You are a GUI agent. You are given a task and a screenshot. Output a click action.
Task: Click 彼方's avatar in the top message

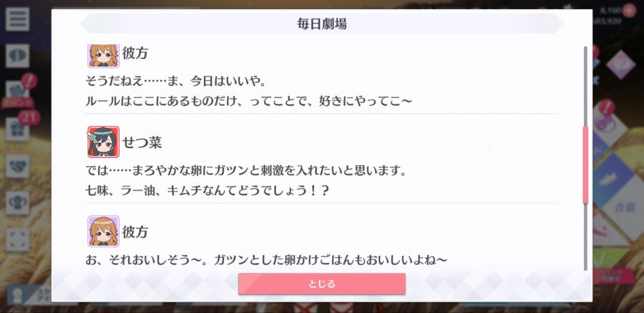click(x=104, y=56)
